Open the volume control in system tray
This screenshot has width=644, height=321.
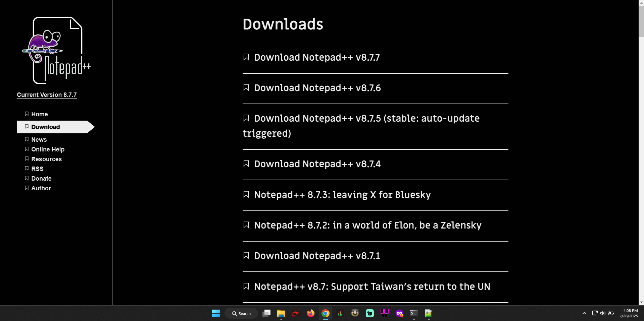point(603,313)
